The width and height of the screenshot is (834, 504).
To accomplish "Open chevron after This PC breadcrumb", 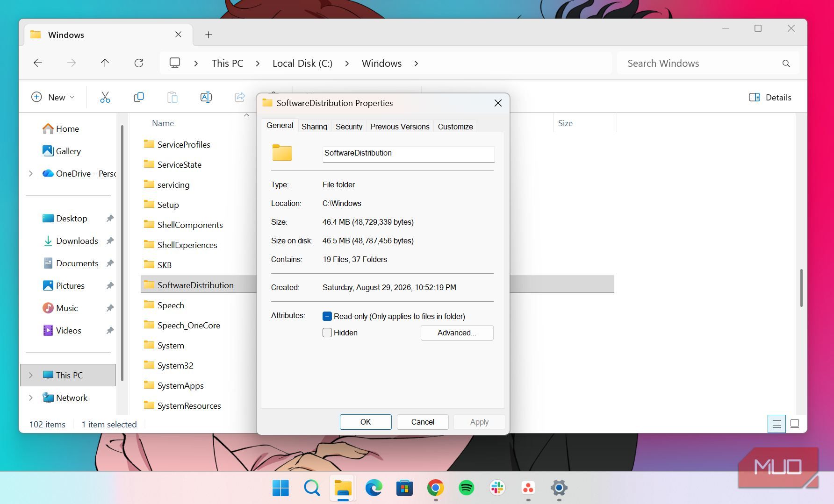I will pos(258,64).
